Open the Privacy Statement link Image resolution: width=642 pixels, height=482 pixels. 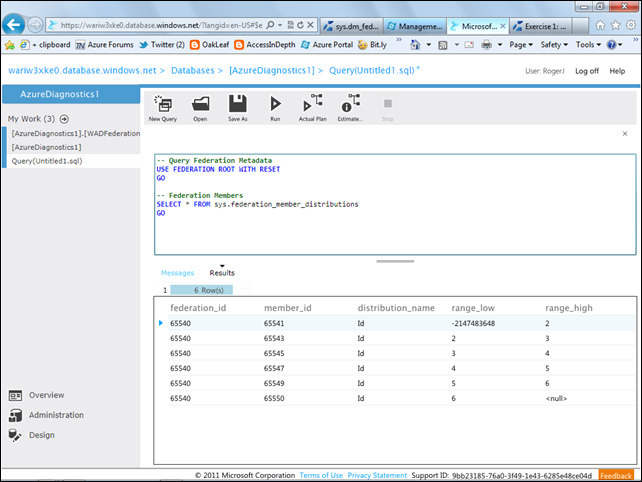click(x=377, y=475)
